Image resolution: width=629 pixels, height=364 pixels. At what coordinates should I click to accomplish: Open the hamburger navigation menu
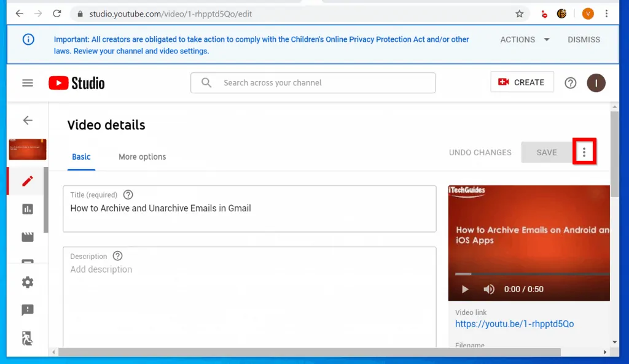click(28, 83)
